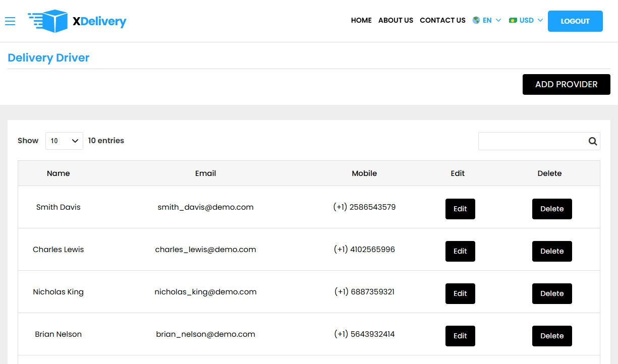Sort by Mobile column header
The image size is (618, 364).
click(x=364, y=173)
